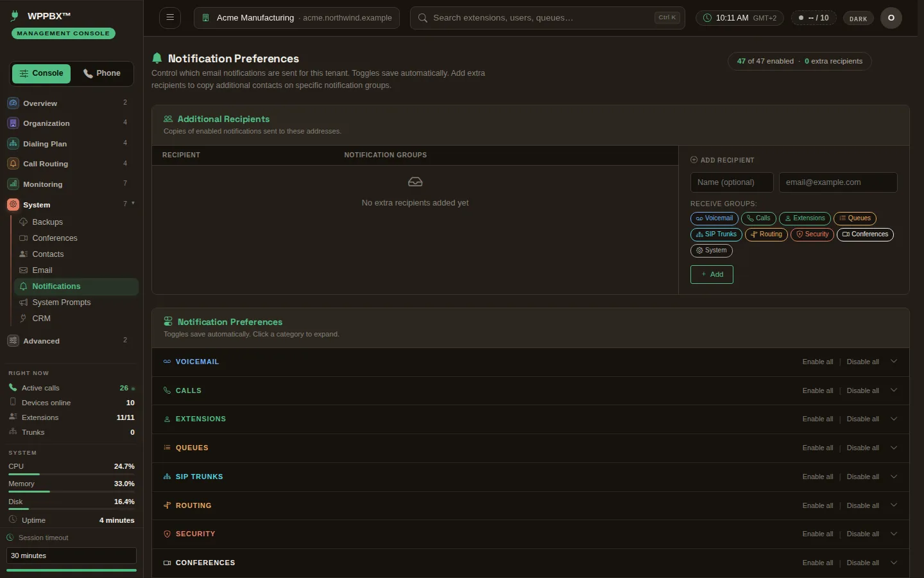Screen dimensions: 924x578
Task: Switch to the Console tab
Action: (41, 73)
